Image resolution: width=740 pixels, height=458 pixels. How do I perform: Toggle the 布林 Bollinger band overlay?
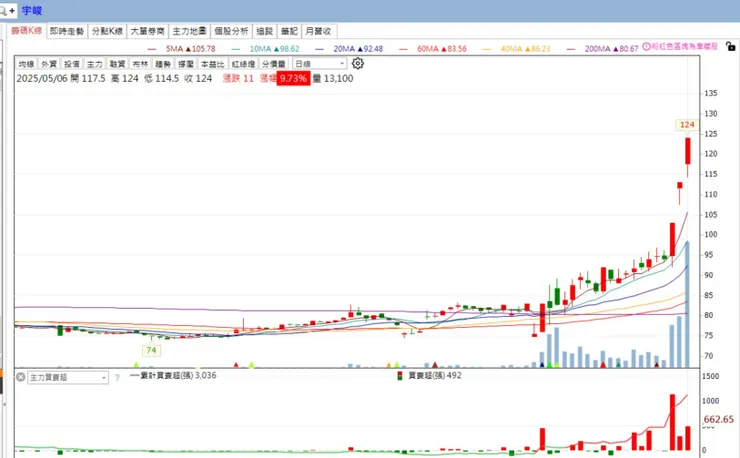tap(140, 64)
